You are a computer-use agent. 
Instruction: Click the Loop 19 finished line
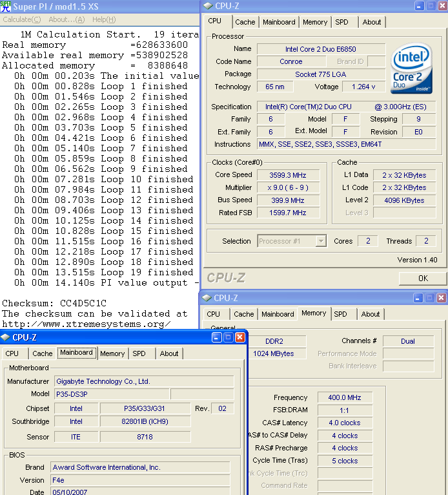pos(104,273)
